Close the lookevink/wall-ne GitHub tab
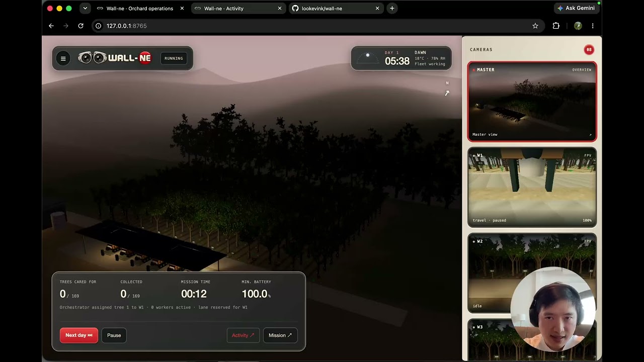Screen dimensions: 644x362 (x=377, y=8)
